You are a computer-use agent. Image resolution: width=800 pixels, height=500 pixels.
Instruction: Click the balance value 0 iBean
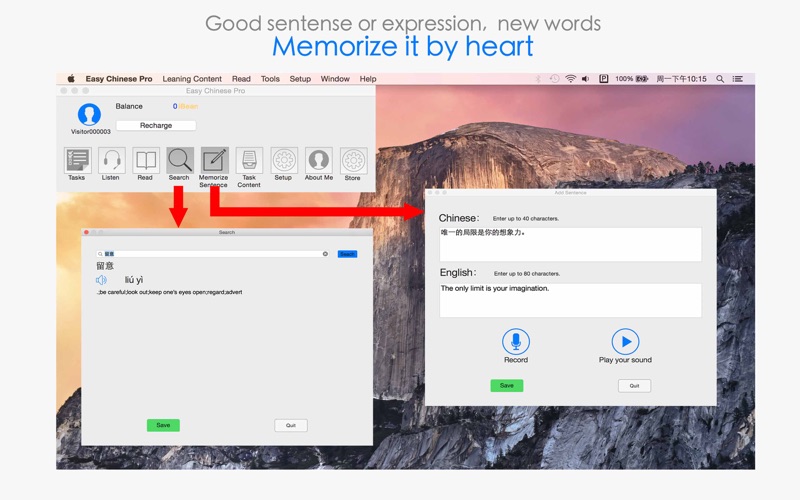(x=185, y=106)
